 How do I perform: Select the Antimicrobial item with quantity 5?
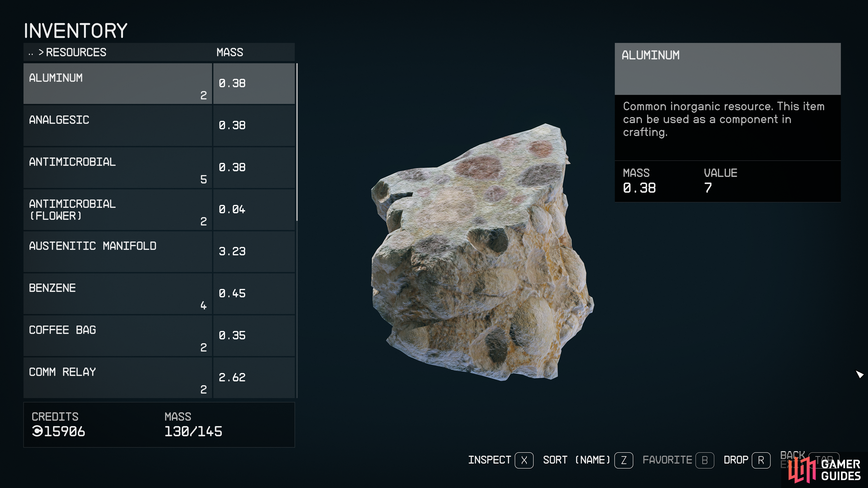pos(159,168)
